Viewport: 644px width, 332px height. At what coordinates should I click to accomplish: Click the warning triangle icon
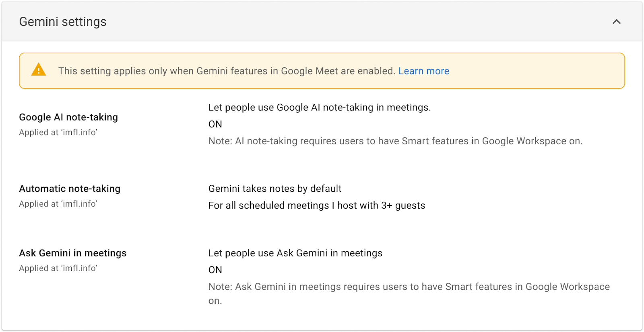pyautogui.click(x=39, y=70)
